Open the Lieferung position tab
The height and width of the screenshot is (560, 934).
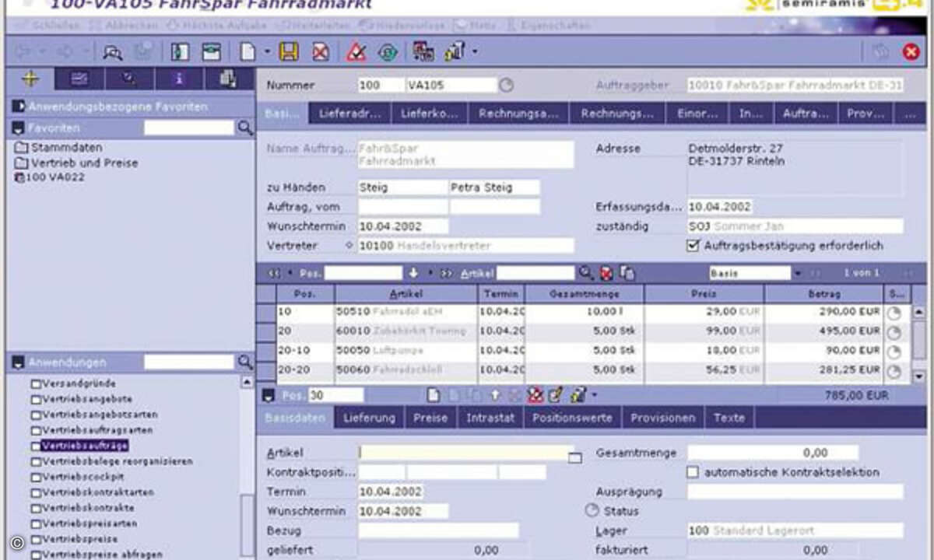pyautogui.click(x=369, y=418)
